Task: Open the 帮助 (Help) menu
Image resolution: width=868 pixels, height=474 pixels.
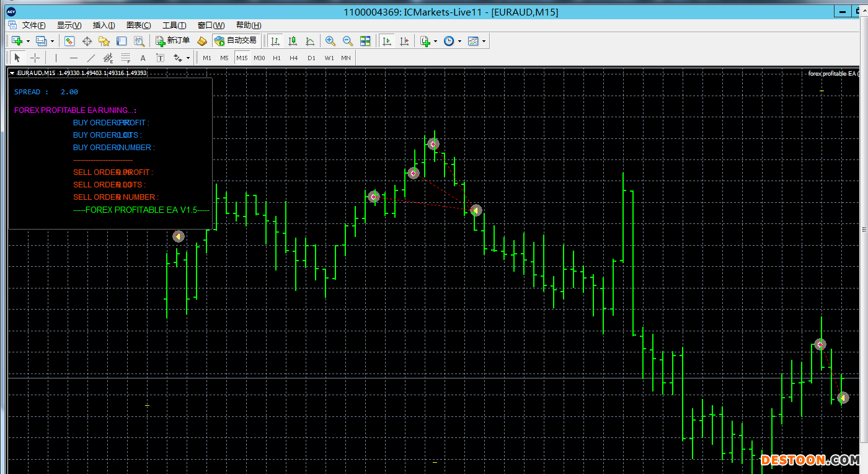Action: tap(249, 25)
